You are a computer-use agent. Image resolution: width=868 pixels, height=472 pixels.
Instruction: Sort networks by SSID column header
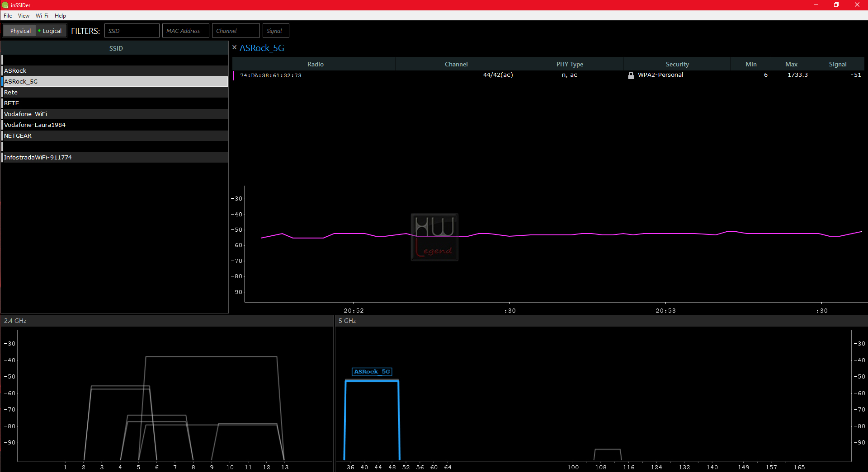tap(116, 48)
